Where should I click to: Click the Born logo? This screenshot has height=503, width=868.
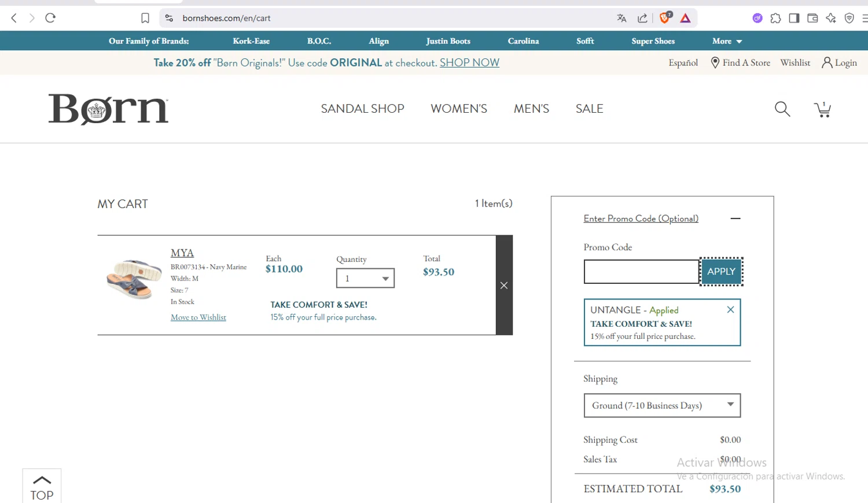tap(108, 109)
